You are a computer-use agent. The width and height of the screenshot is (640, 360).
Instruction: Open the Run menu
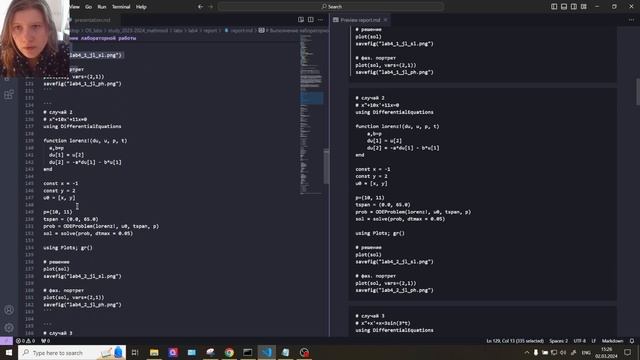(x=102, y=7)
